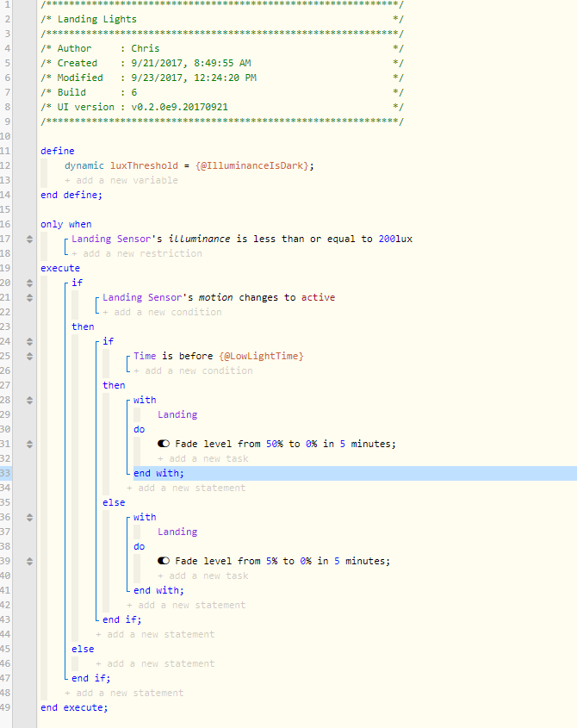
Task: Click the {@IlluminanceIsDark} value
Action: click(x=252, y=165)
